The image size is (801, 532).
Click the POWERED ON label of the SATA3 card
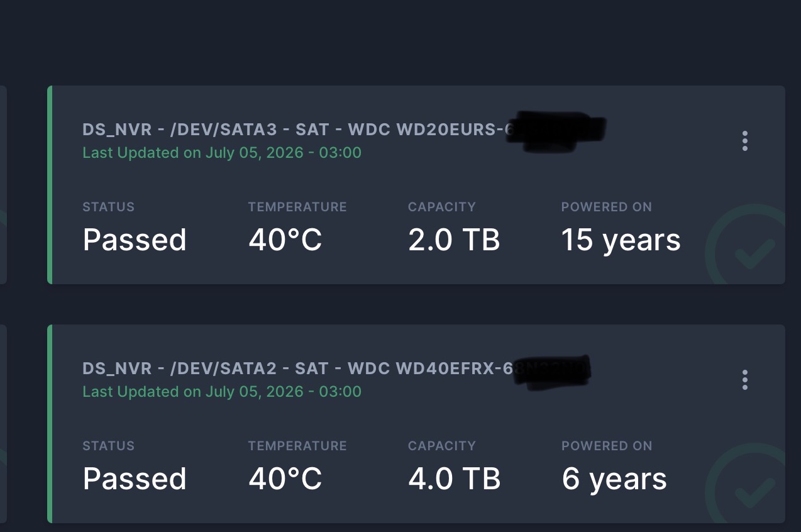point(607,207)
